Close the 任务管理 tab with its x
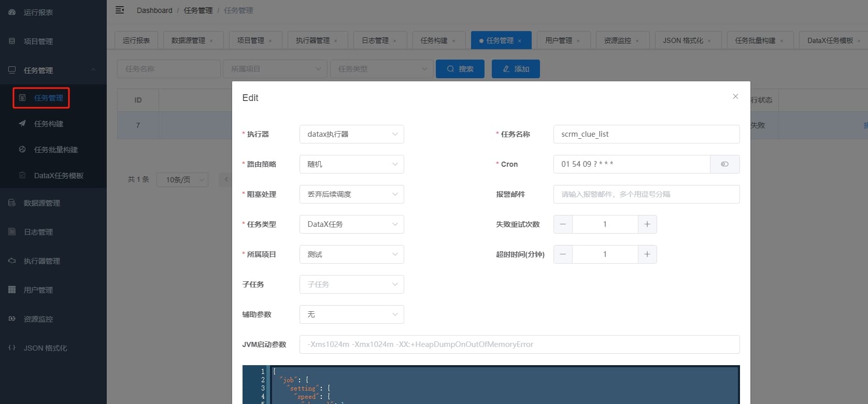The image size is (868, 404). (x=520, y=41)
